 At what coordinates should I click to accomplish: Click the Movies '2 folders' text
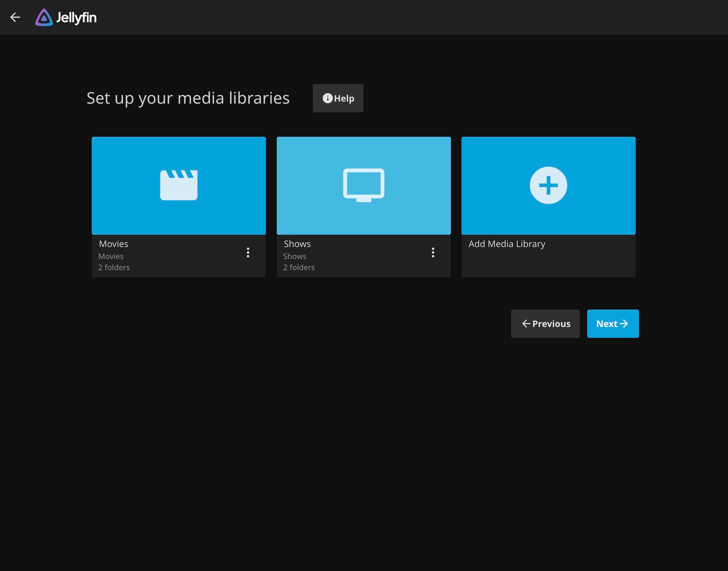114,267
